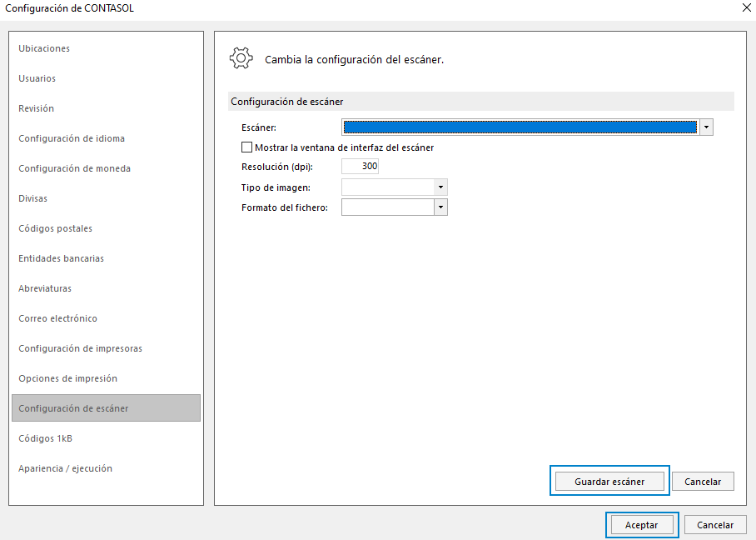The image size is (756, 540).
Task: Enable Mostrar la ventana de interfaz checkbox
Action: point(246,147)
